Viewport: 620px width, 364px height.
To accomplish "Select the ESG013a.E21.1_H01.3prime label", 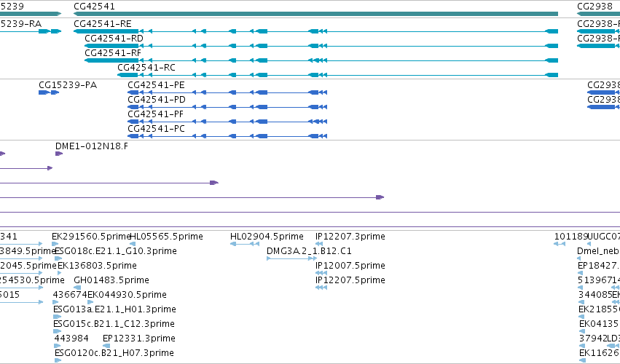I will [x=114, y=309].
